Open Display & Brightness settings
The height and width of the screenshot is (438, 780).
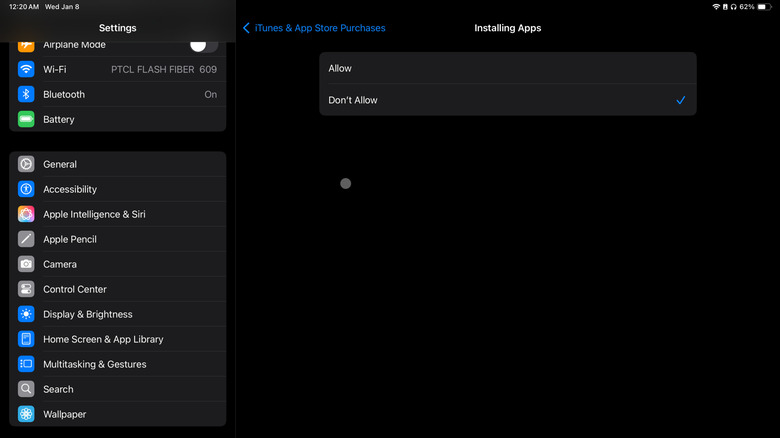(x=88, y=314)
